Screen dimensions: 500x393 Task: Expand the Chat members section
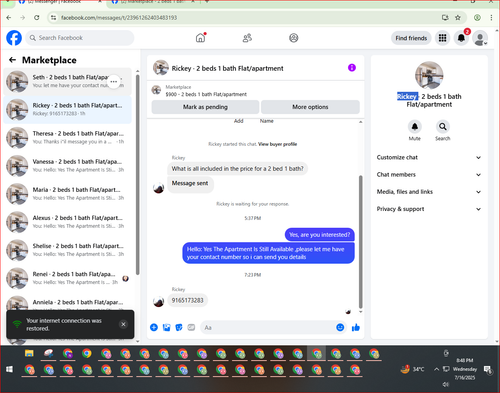click(429, 175)
